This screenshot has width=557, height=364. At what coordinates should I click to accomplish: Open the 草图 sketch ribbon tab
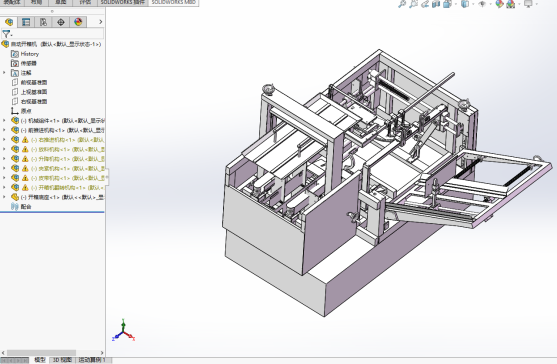coord(60,2)
